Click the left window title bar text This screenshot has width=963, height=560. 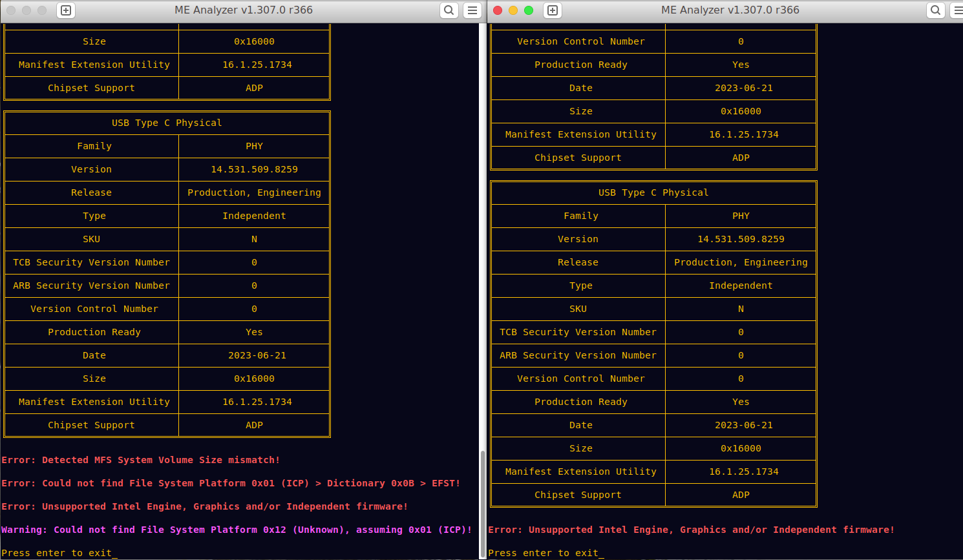point(244,10)
